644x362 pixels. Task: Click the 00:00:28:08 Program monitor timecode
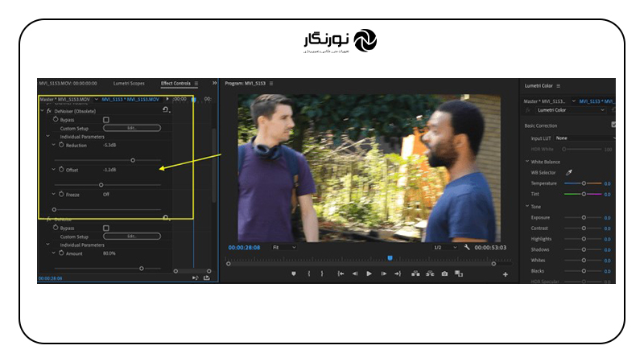244,248
